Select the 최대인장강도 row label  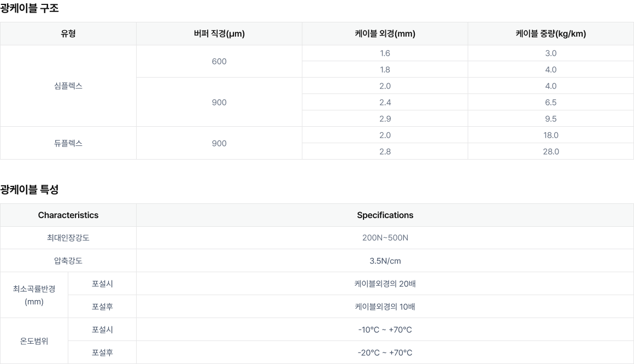point(68,238)
